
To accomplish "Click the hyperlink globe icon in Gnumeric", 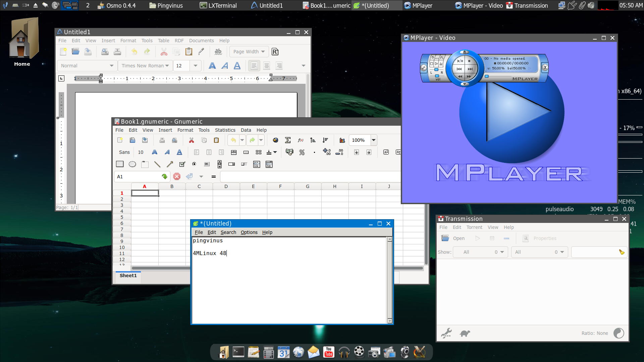I will [x=275, y=140].
